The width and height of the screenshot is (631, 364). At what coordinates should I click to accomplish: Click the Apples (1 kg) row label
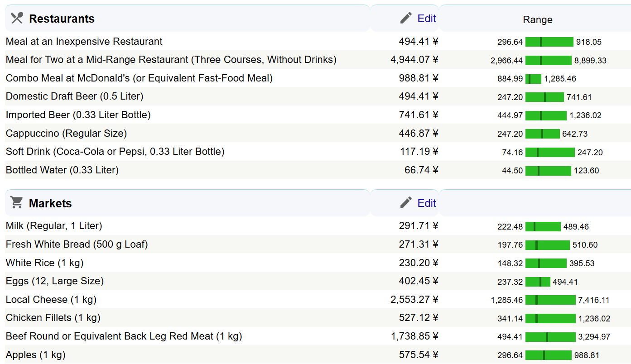[x=35, y=355]
